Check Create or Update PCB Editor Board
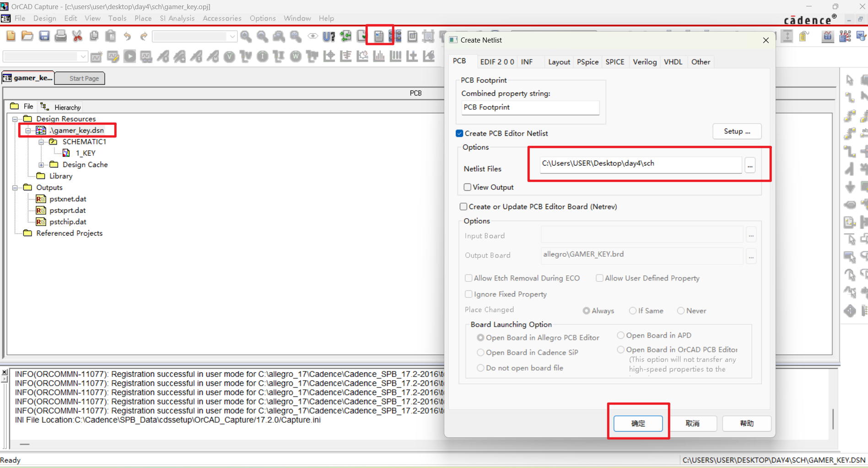 pos(464,207)
